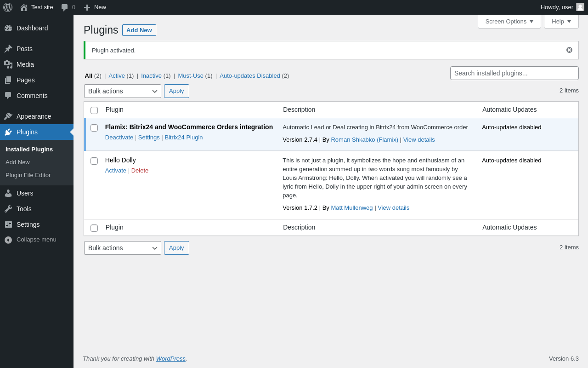588x368 pixels.
Task: Check the Flamix plugin checkbox
Action: [x=94, y=128]
